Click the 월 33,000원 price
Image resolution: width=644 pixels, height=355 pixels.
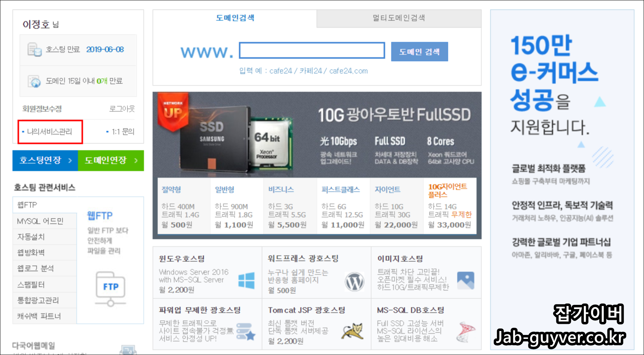click(x=449, y=225)
